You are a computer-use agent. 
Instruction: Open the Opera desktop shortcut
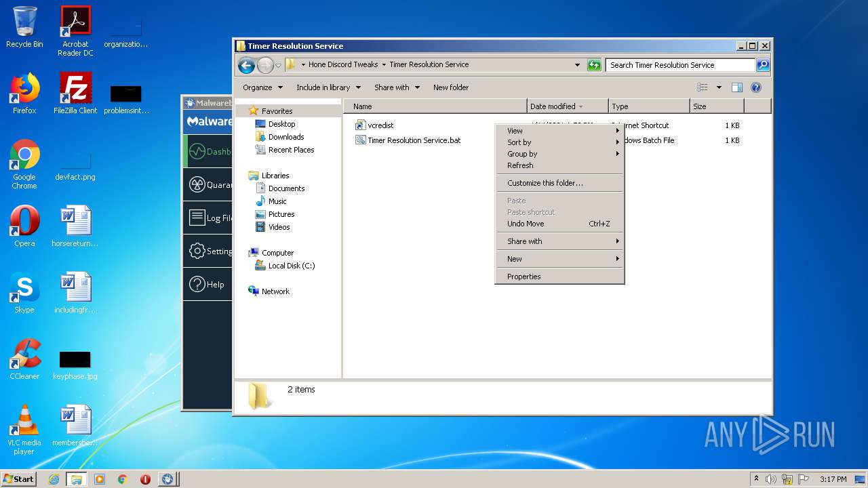[24, 226]
